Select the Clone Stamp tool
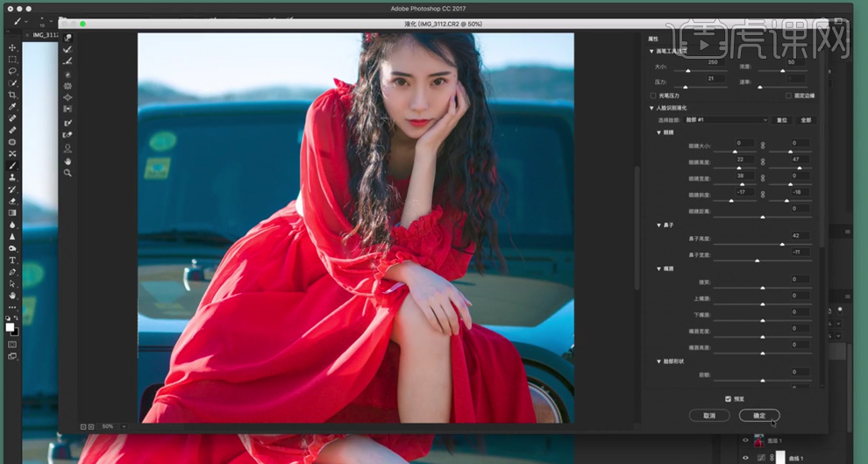The height and width of the screenshot is (464, 868). click(x=12, y=178)
